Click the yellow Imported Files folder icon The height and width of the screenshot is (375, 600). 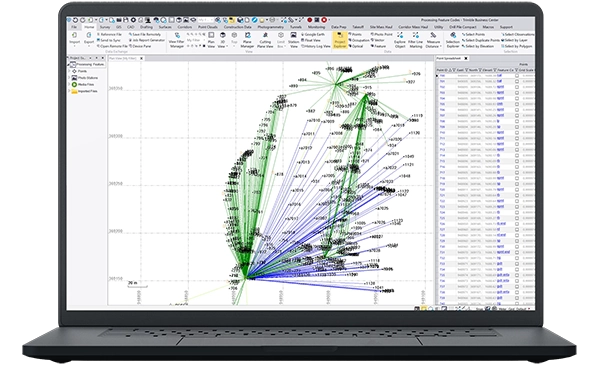tap(75, 91)
